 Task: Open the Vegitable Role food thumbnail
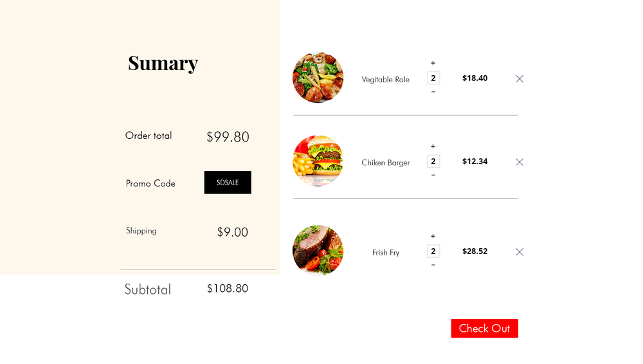(x=318, y=78)
